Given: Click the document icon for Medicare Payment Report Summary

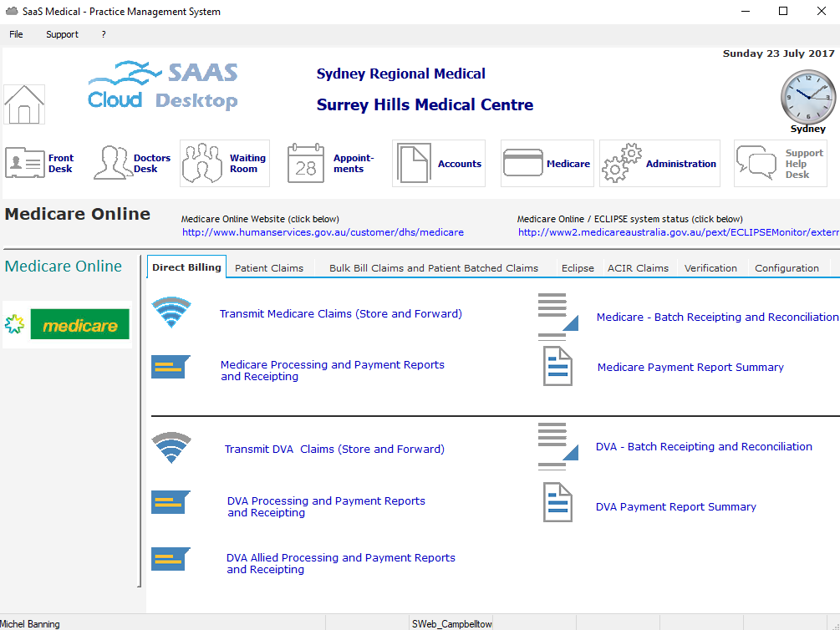Looking at the screenshot, I should coord(557,367).
